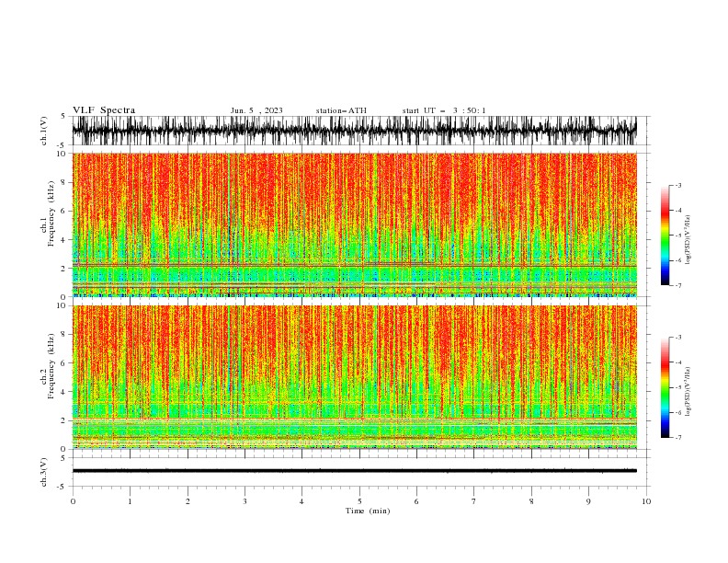The image size is (728, 563).
Task: Click the ch.3 waveform trace
Action: tap(354, 471)
